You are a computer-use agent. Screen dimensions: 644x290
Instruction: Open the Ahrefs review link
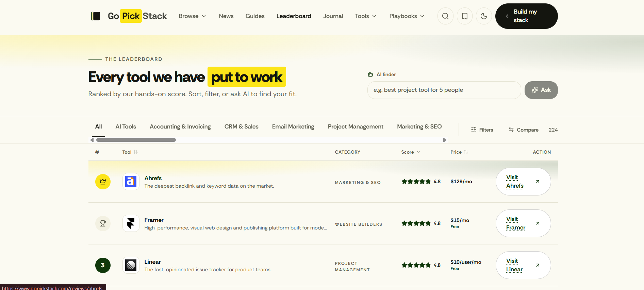click(x=153, y=178)
